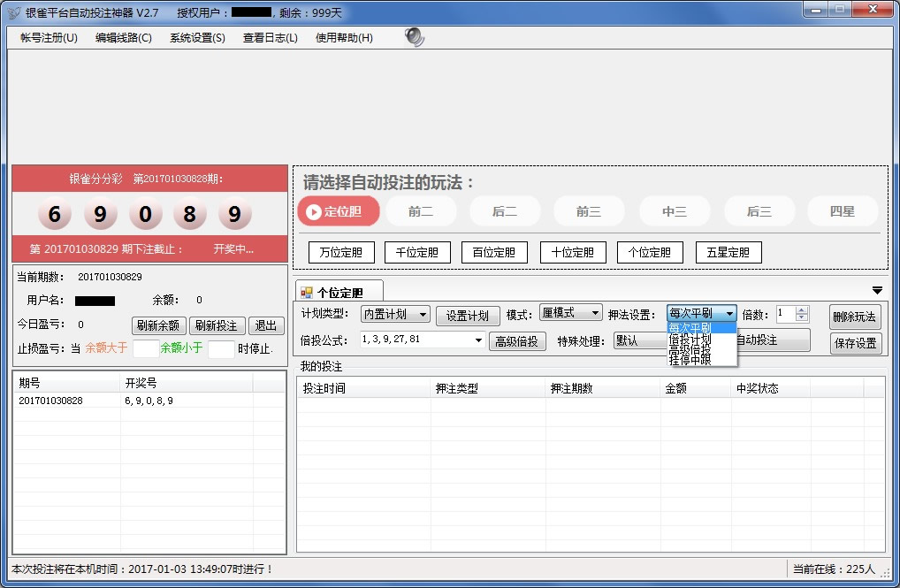This screenshot has height=588, width=900.
Task: Increase 倍数 with the spinner up arrow
Action: coord(802,309)
